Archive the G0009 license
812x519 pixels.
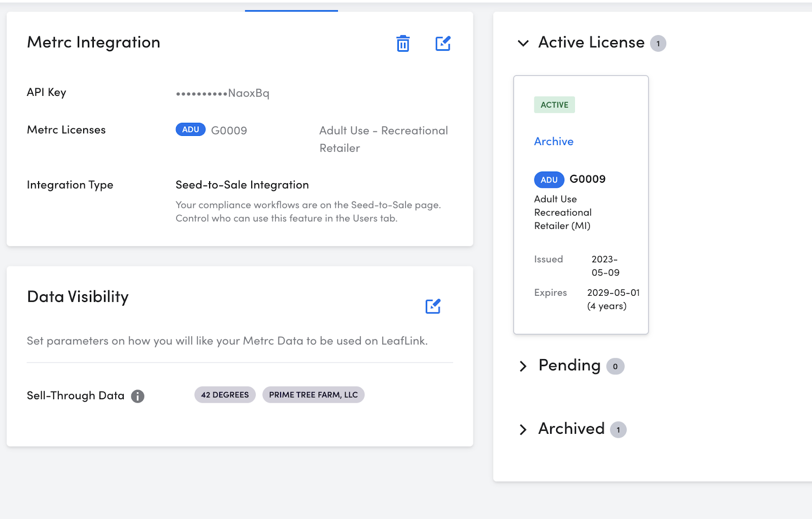pos(554,142)
